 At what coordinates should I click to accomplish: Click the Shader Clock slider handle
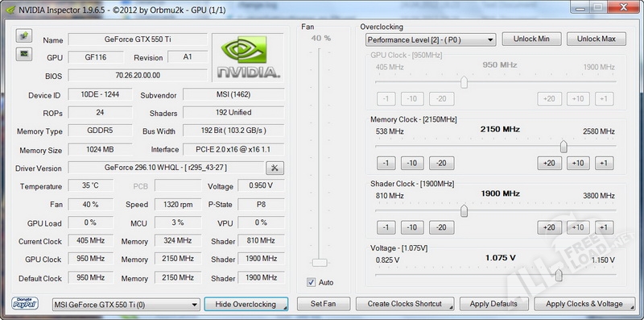464,211
